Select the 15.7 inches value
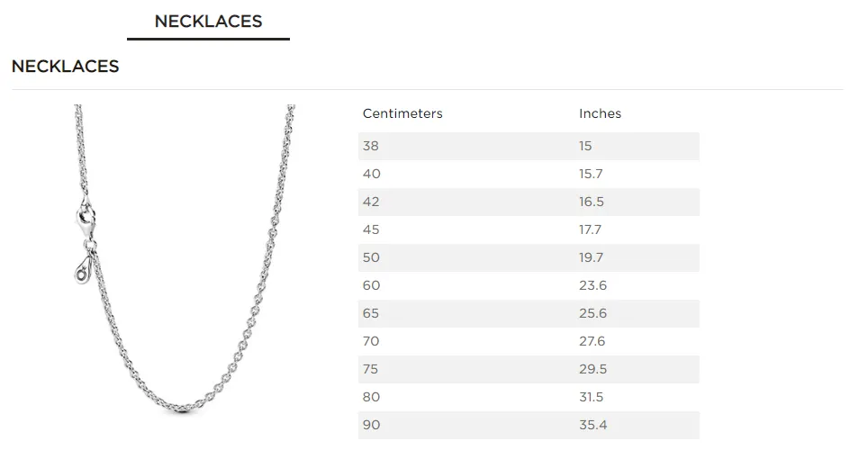The width and height of the screenshot is (868, 450). point(591,174)
